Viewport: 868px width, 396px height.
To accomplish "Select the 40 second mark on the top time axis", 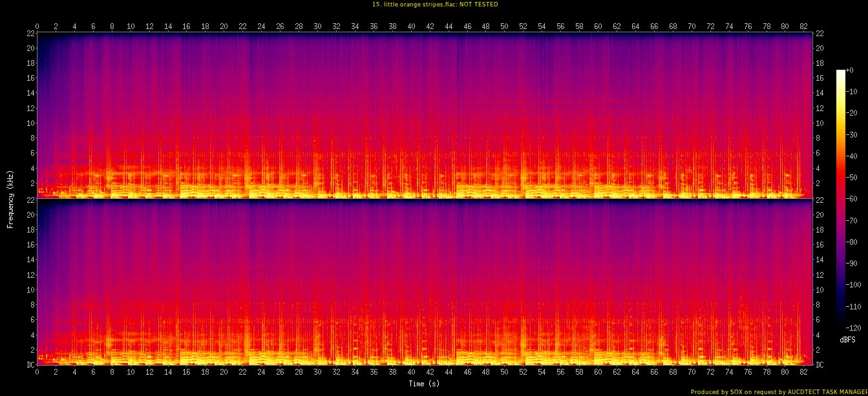I will 411,26.
